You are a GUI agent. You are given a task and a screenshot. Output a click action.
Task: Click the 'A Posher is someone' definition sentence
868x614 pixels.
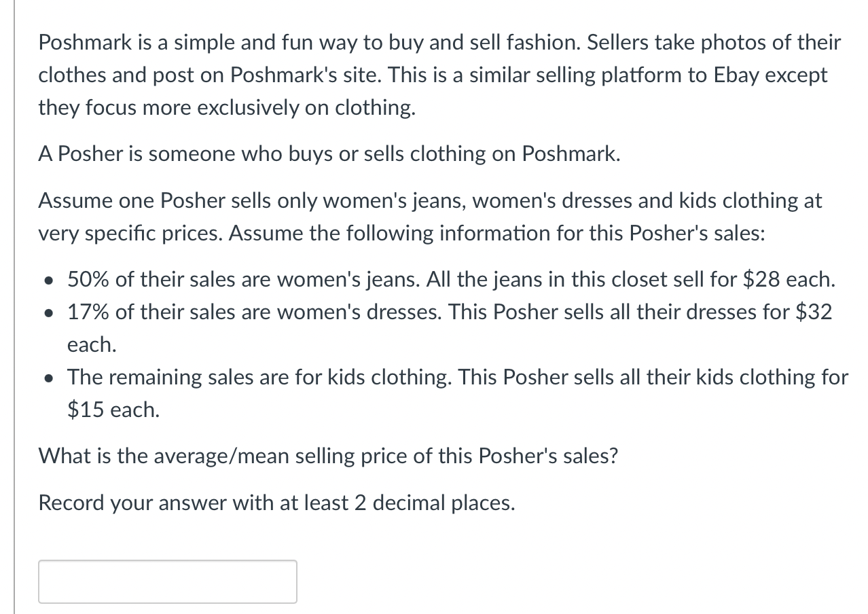329,154
